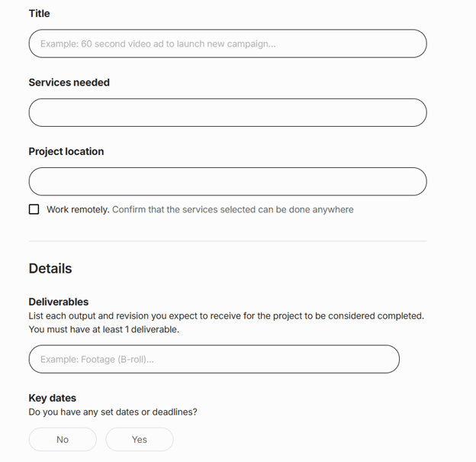This screenshot has width=476, height=462.
Task: Click the Details section heading
Action: [50, 268]
